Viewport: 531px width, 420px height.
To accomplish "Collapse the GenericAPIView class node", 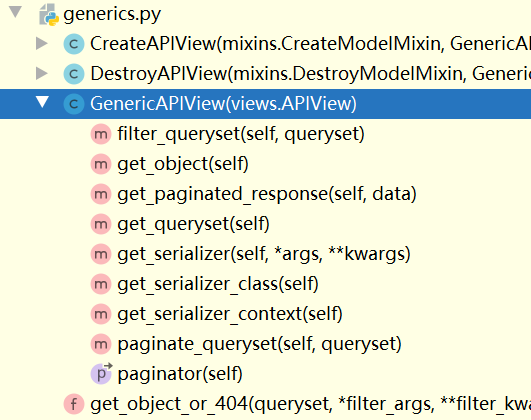I will click(x=42, y=102).
